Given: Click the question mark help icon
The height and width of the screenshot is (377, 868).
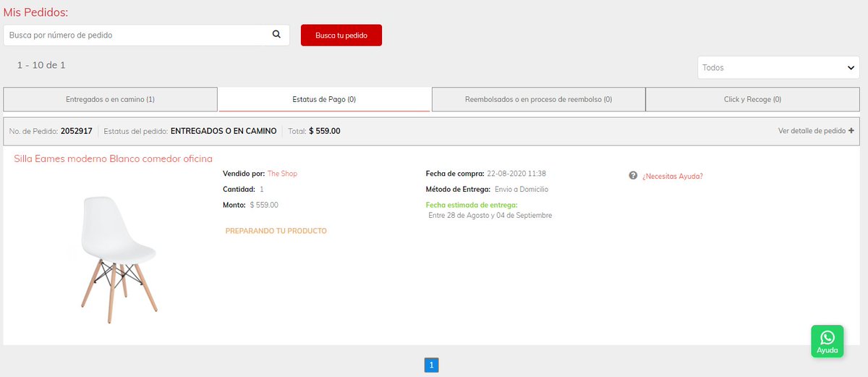Looking at the screenshot, I should tap(633, 176).
